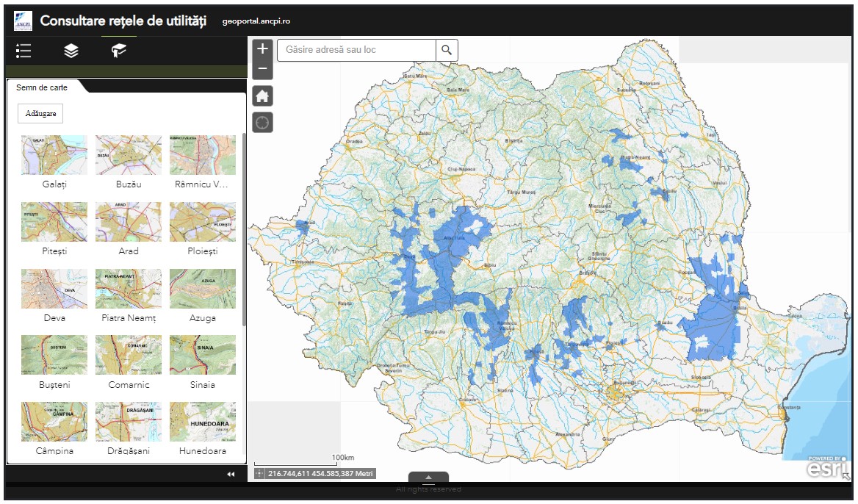
Task: Collapse the left side panel
Action: point(231,475)
